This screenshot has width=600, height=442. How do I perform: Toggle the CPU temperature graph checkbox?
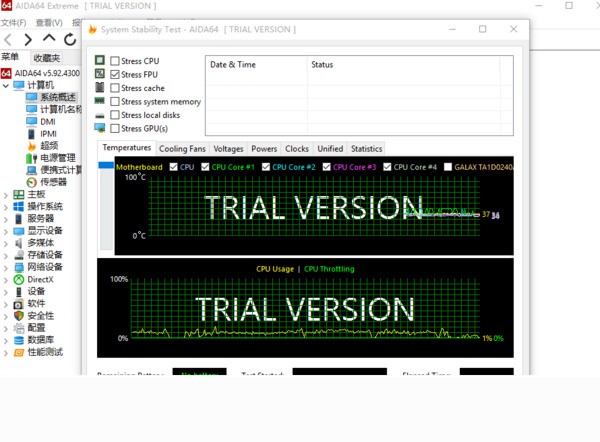click(x=173, y=167)
